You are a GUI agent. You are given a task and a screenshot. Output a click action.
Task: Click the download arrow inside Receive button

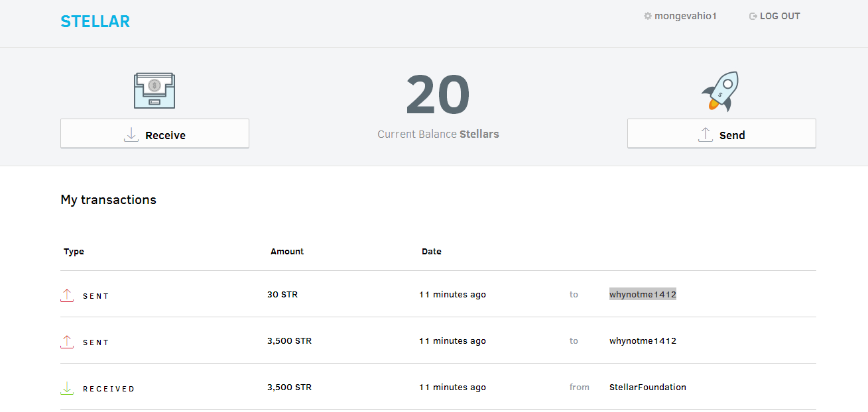pos(131,134)
